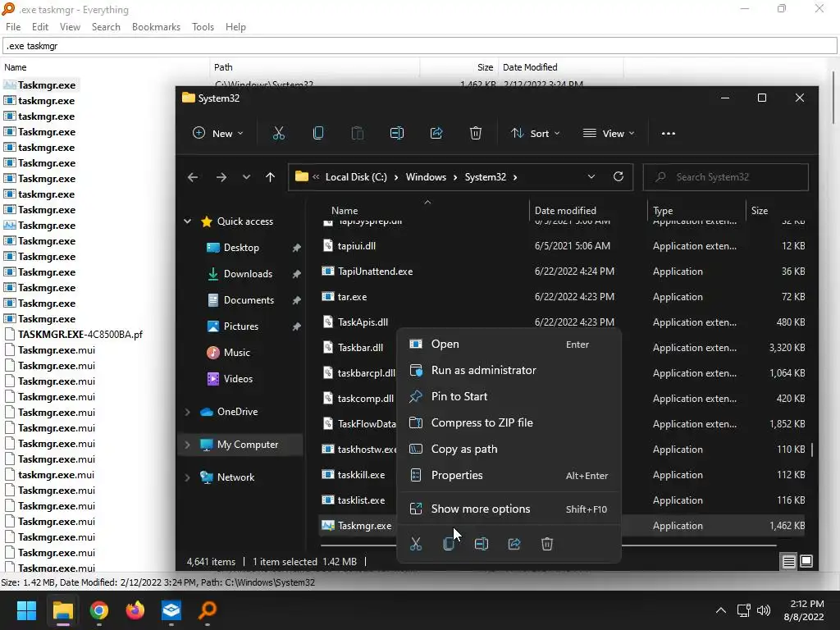Click File Explorer icon in taskbar
This screenshot has height=630, width=840.
pyautogui.click(x=62, y=610)
